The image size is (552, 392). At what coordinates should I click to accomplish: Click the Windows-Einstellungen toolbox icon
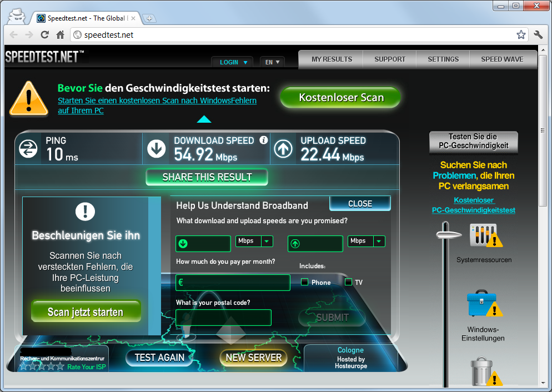(484, 303)
